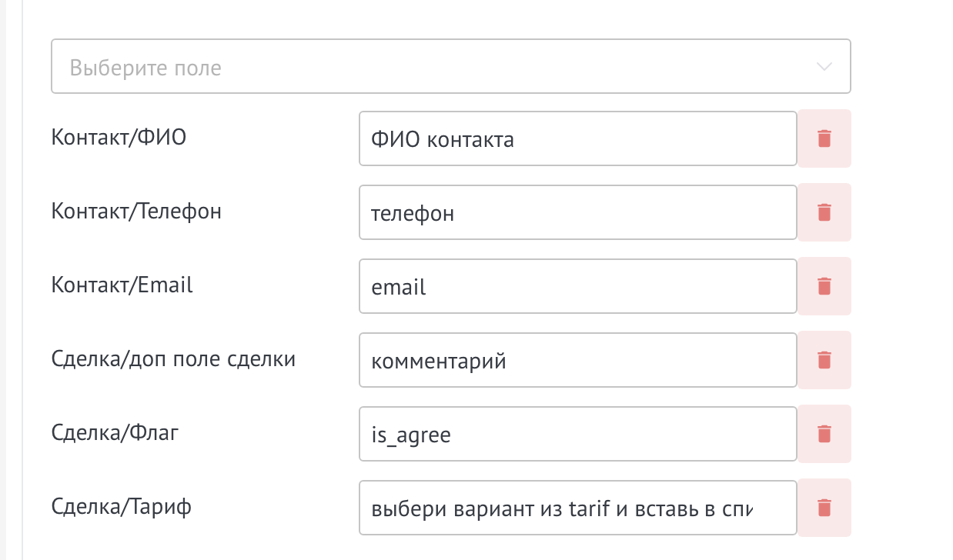This screenshot has height=560, width=953.
Task: Click the Сделка/Тариф label
Action: [122, 507]
